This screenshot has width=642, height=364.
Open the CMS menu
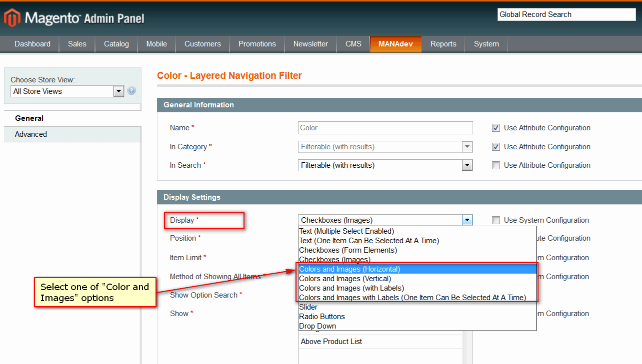353,44
